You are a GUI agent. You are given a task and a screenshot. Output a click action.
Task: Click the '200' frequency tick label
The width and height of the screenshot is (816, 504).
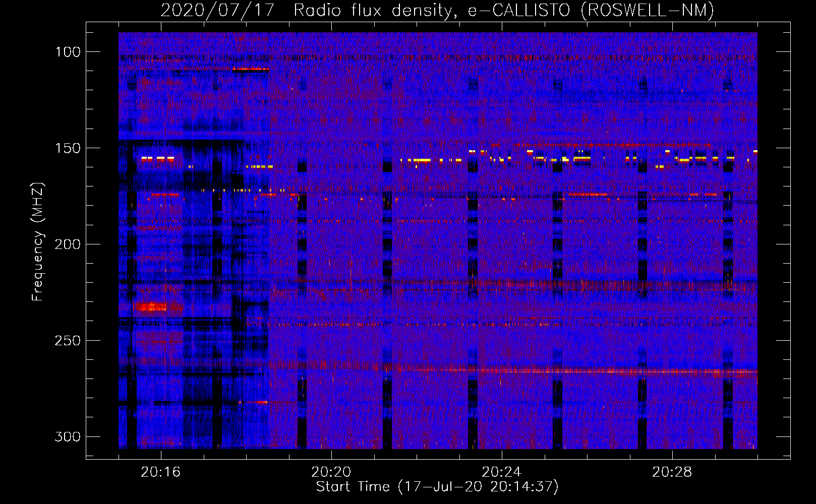coord(67,244)
